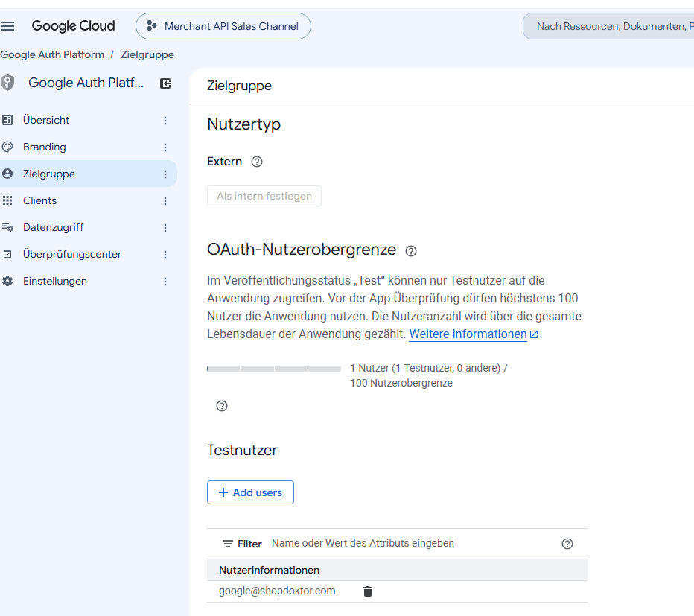Image resolution: width=694 pixels, height=616 pixels.
Task: Open more options for Zielgruppe
Action: (165, 174)
